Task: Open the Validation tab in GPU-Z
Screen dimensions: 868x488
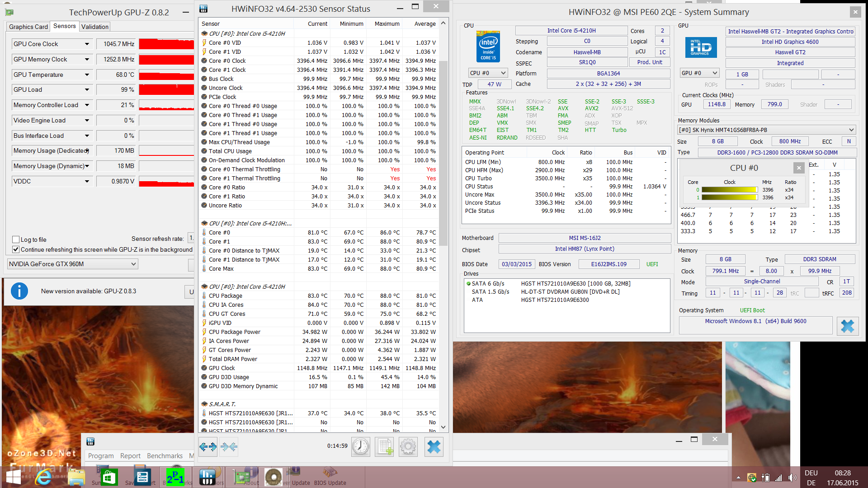Action: 95,27
